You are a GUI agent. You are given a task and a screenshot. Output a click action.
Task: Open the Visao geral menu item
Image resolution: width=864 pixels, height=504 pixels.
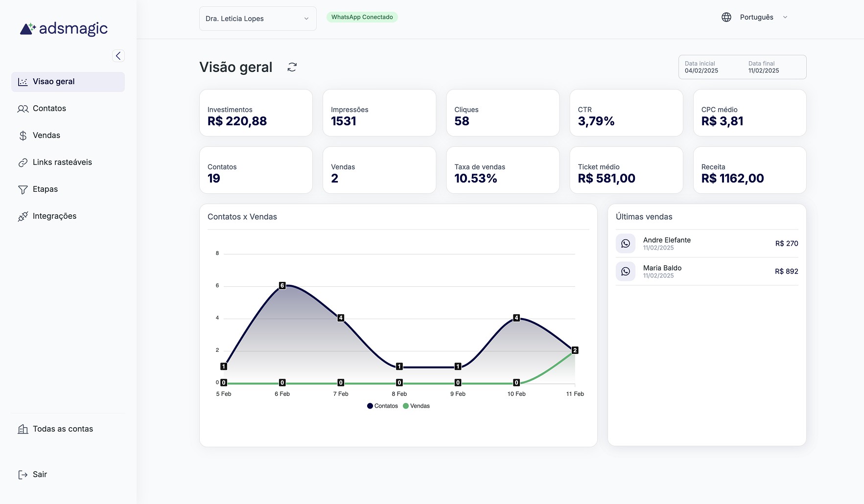pyautogui.click(x=68, y=82)
